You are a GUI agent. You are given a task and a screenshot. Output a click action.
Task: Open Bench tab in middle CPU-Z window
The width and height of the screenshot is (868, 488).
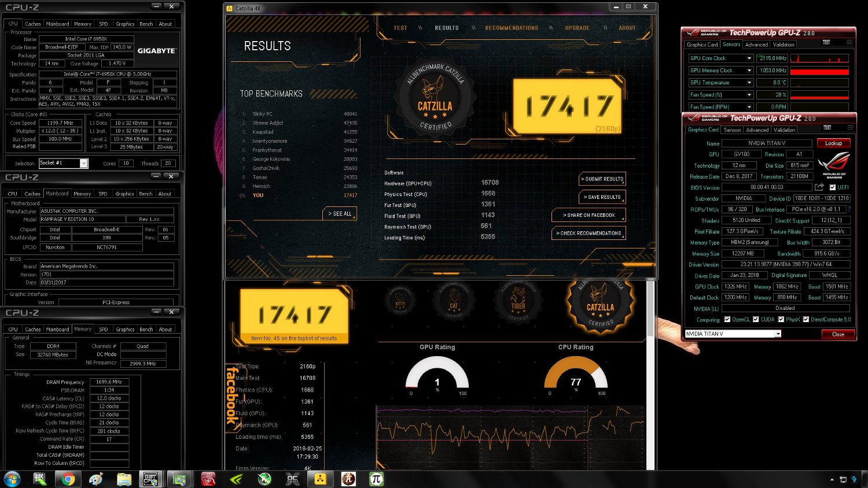tap(146, 194)
